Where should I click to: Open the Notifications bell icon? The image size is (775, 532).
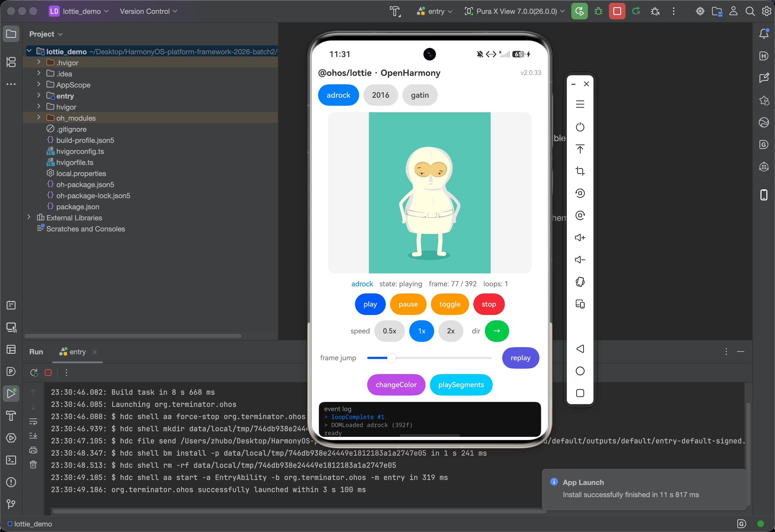pos(764,34)
